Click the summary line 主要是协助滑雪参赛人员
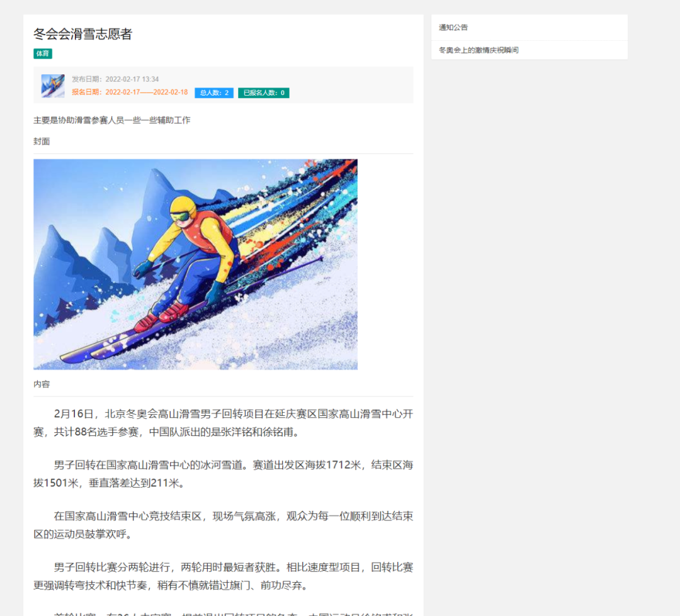The image size is (680, 616). coord(112,120)
